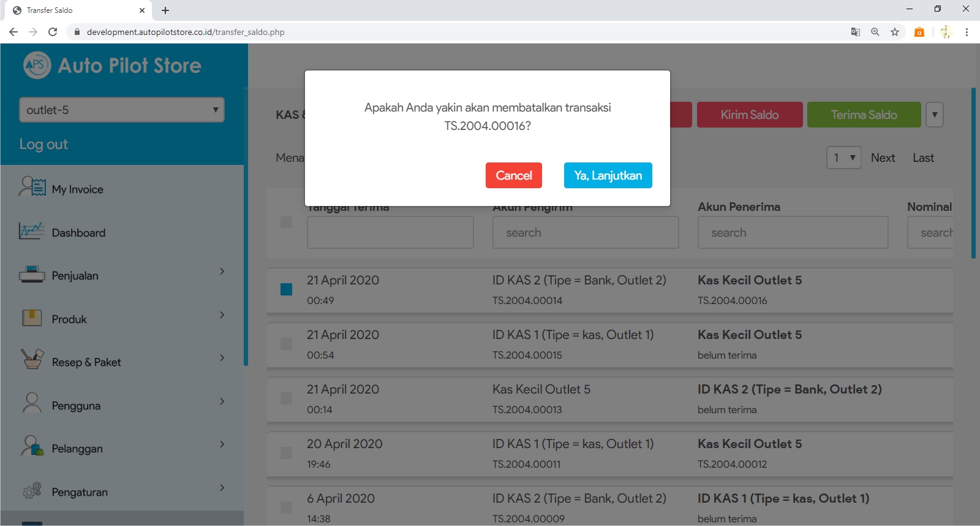Click the Akun Penerima search field
The image size is (980, 526).
(793, 233)
